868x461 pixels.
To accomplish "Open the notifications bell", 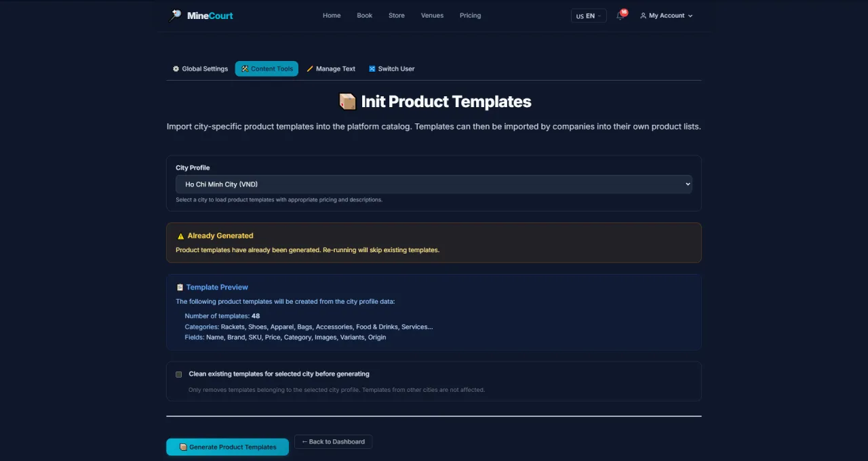I will pyautogui.click(x=620, y=16).
